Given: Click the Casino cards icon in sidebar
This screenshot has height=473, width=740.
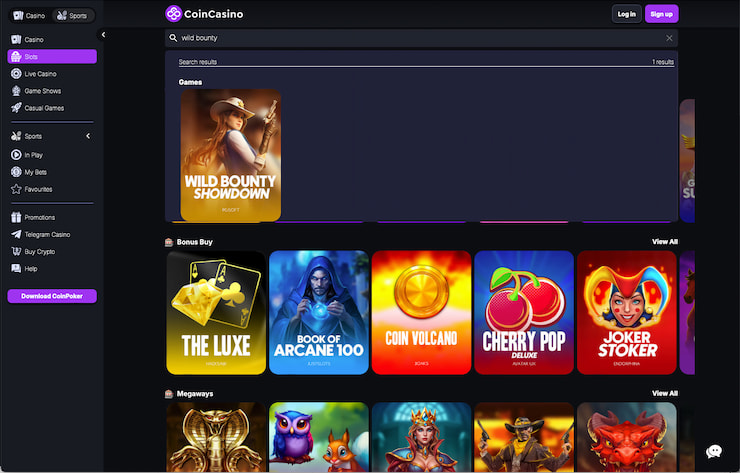Looking at the screenshot, I should point(16,40).
